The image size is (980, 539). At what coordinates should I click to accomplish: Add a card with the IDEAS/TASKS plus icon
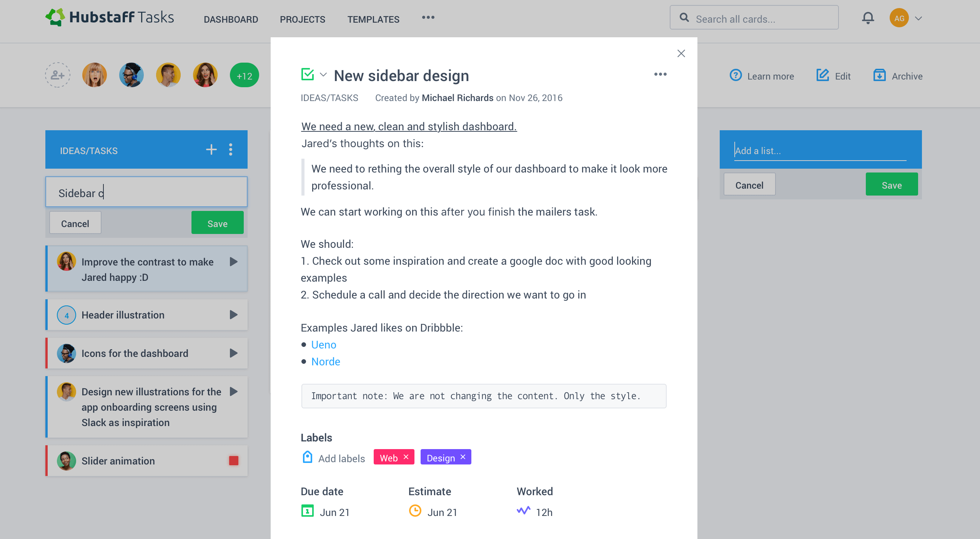click(211, 149)
